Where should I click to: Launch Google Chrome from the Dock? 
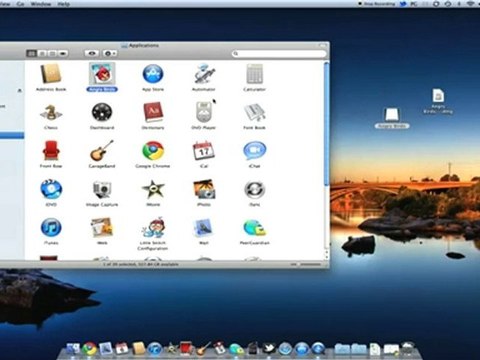[89, 349]
